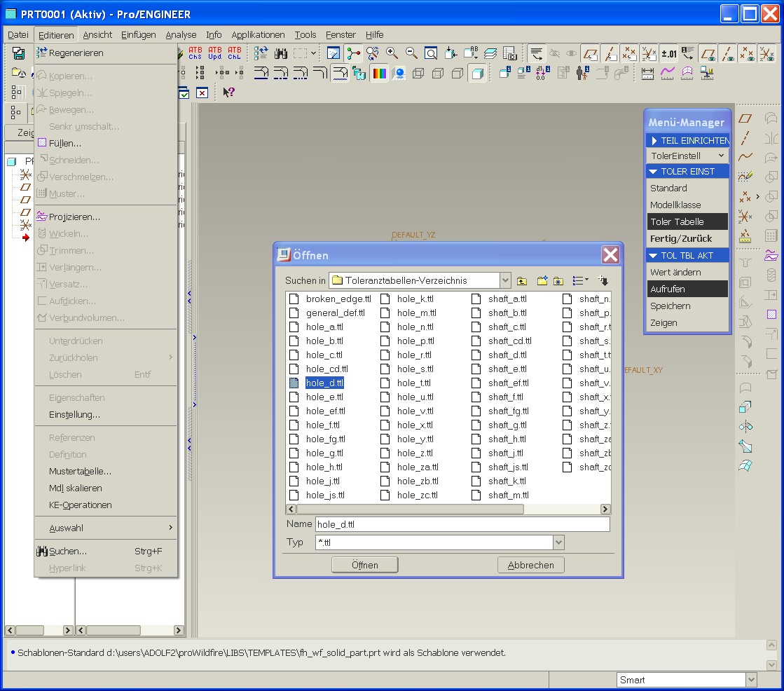Viewport: 784px width, 691px height.
Task: Open the view list options dropdown in Öffnen
Action: [x=580, y=280]
